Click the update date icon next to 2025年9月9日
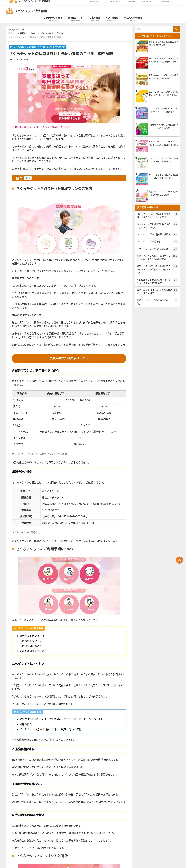The width and height of the screenshot is (186, 868). tap(15, 59)
